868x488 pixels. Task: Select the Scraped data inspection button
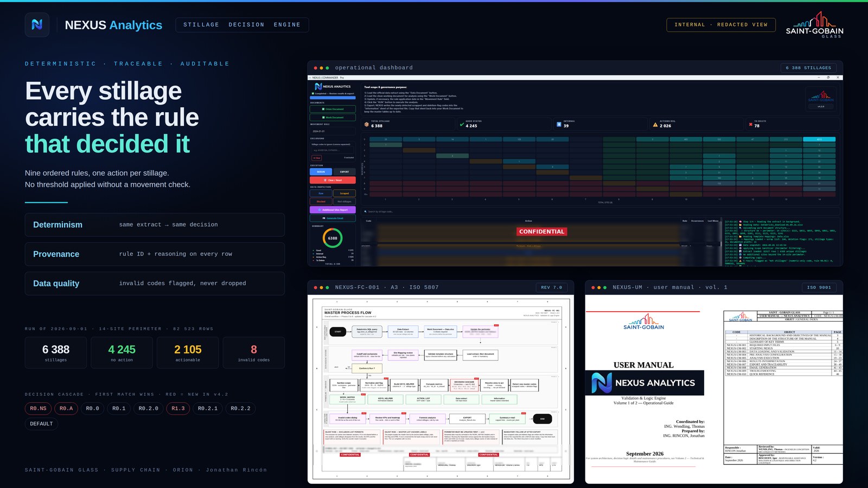[x=344, y=193]
